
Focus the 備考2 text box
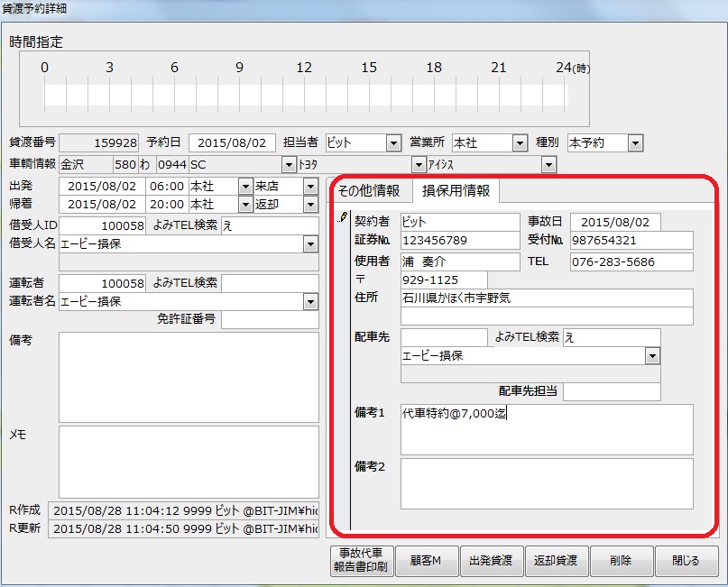(x=546, y=484)
